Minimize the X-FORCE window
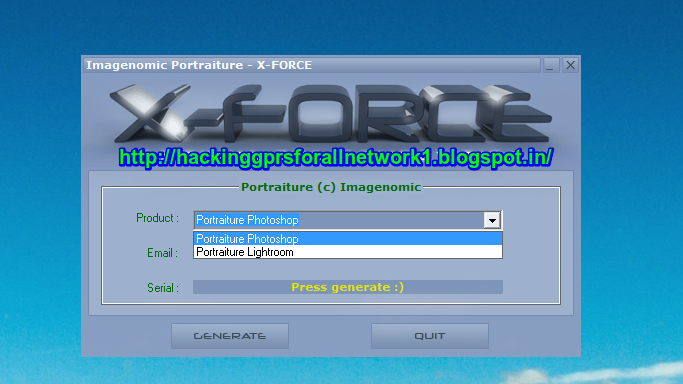 click(550, 65)
